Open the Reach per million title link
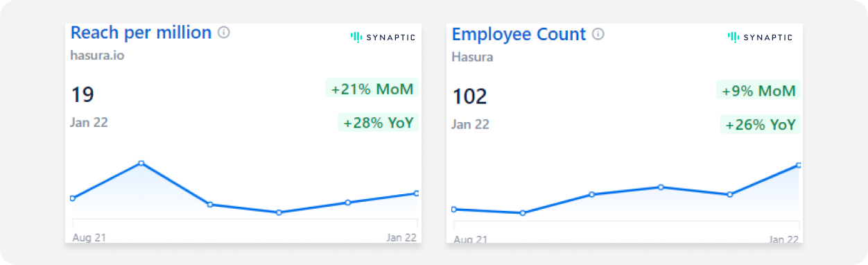 [141, 33]
